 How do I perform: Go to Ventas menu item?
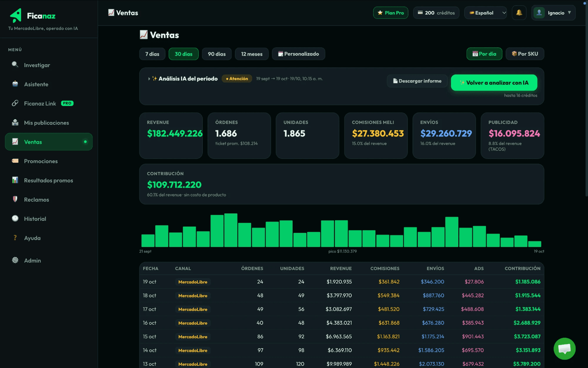pos(49,142)
